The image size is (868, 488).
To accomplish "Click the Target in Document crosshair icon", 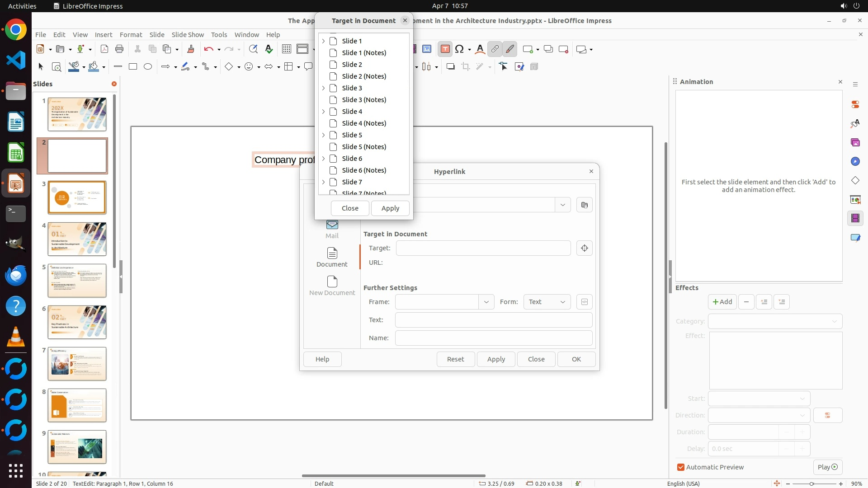I will 584,248.
